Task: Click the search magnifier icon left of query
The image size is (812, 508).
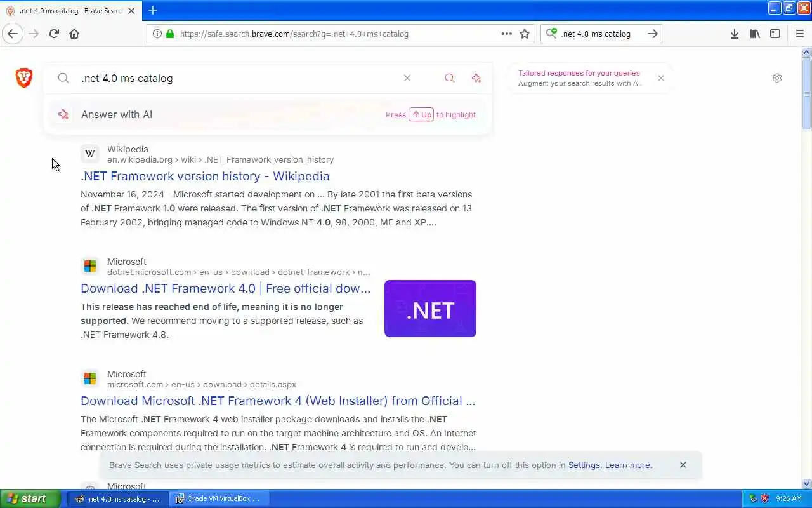Action: pyautogui.click(x=63, y=78)
